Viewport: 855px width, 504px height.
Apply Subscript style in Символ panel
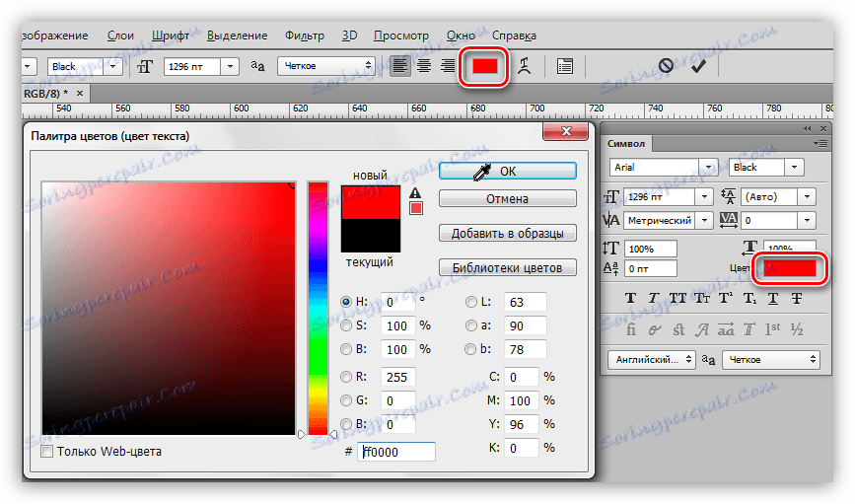[749, 299]
